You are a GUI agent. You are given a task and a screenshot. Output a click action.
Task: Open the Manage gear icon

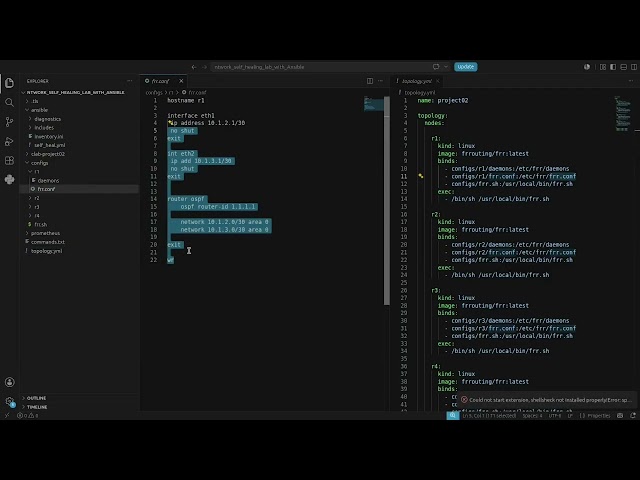pos(9,402)
